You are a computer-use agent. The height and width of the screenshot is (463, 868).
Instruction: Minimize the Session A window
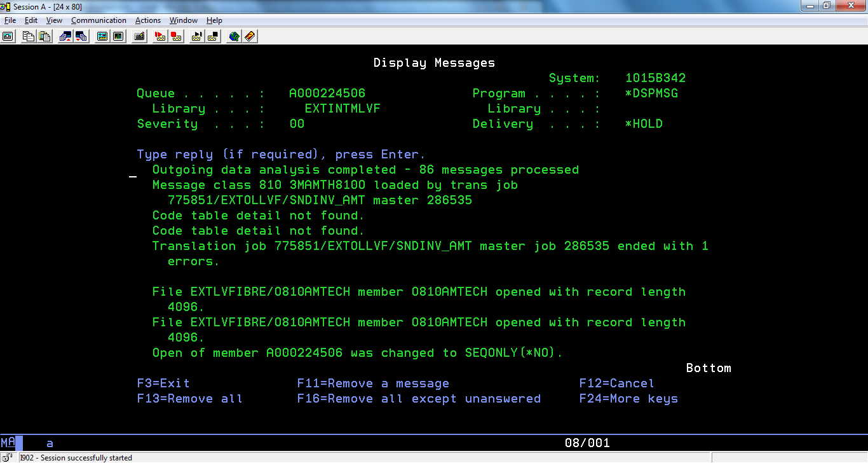[x=810, y=6]
